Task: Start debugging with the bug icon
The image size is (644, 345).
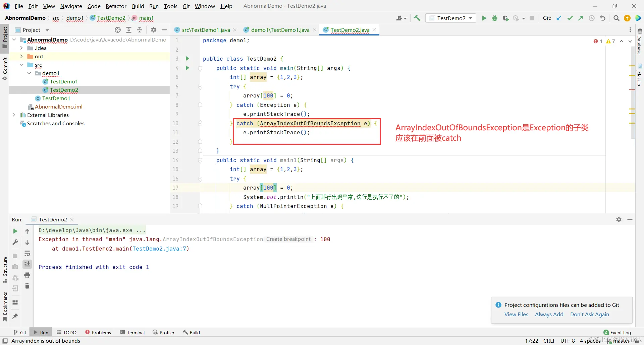Action: 495,18
